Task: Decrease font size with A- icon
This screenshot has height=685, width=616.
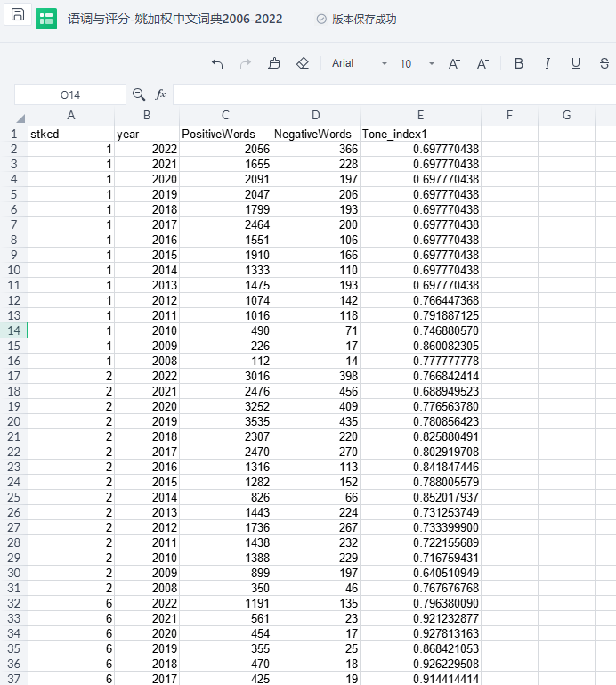Action: point(482,63)
